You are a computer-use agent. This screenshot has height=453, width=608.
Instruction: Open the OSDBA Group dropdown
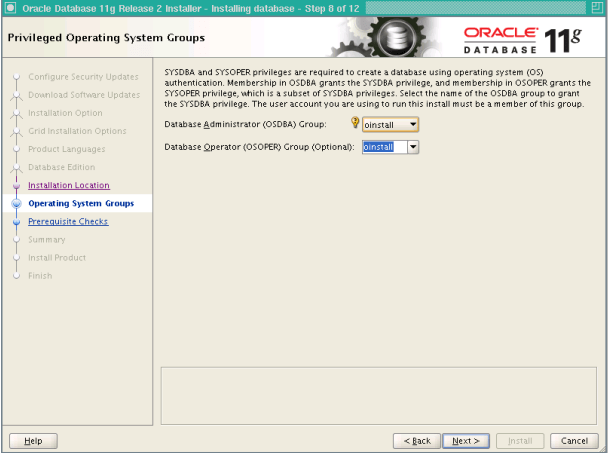390,124
